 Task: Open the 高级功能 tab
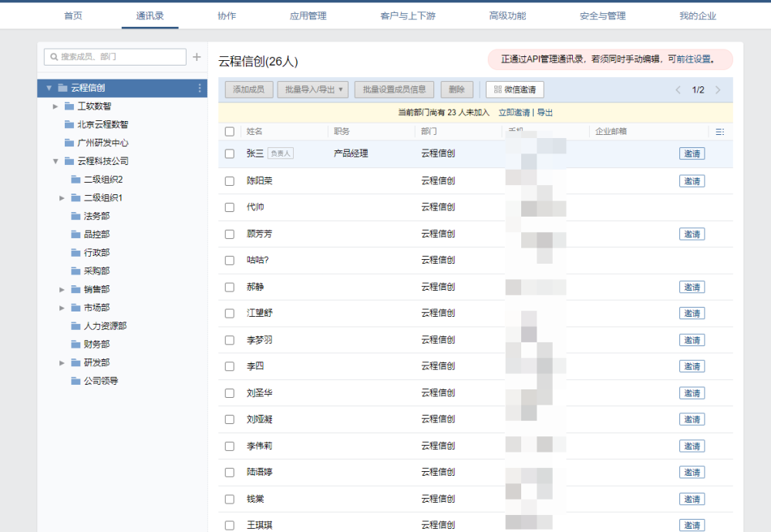click(507, 15)
